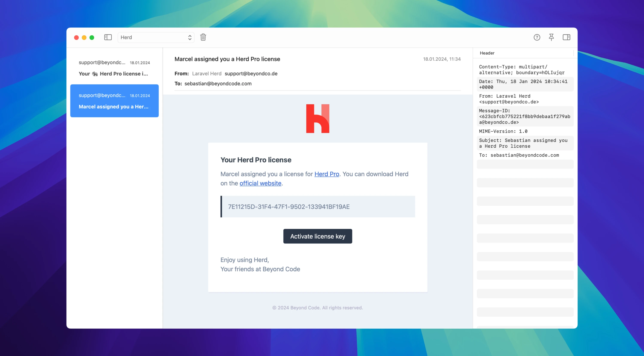The width and height of the screenshot is (644, 356).
Task: Pin the window with the pin icon
Action: [x=551, y=37]
